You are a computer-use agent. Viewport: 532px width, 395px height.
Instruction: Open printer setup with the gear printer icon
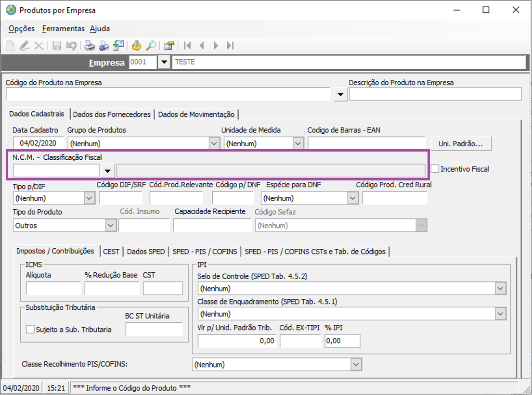104,46
